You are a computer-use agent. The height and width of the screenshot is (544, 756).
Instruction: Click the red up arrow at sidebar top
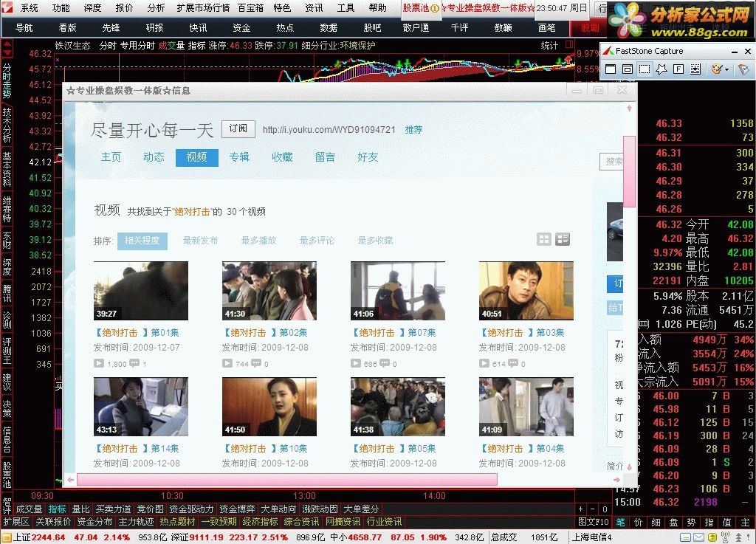7,45
